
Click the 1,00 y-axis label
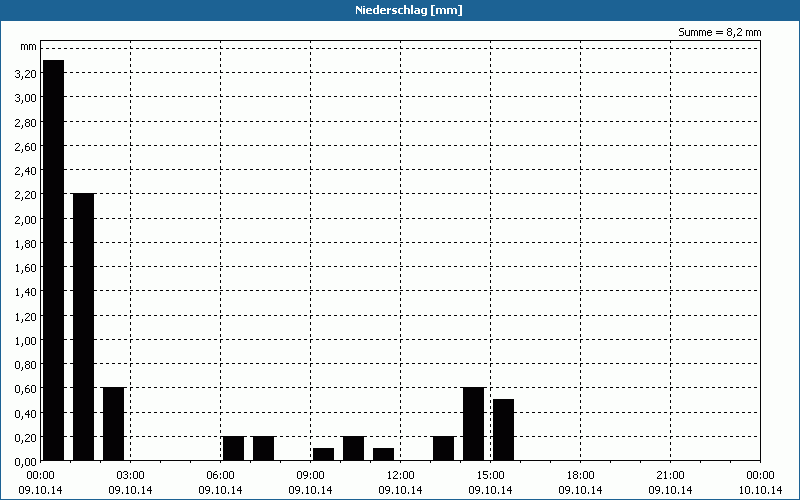point(26,340)
